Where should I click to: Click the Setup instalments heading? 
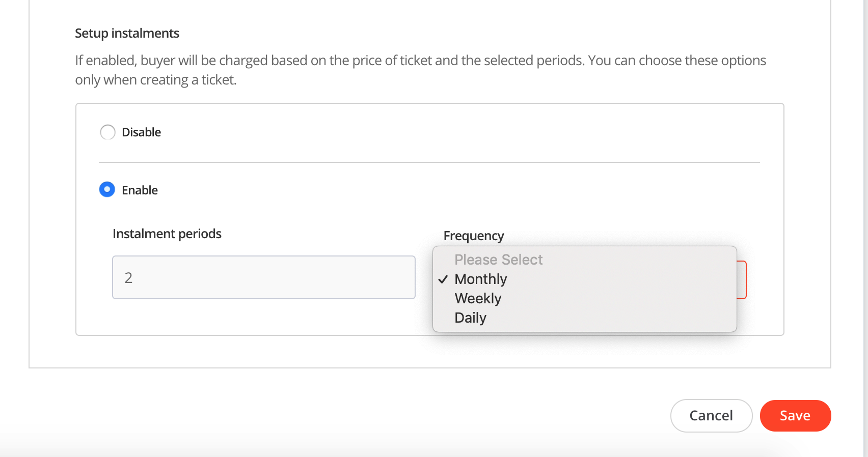[127, 33]
